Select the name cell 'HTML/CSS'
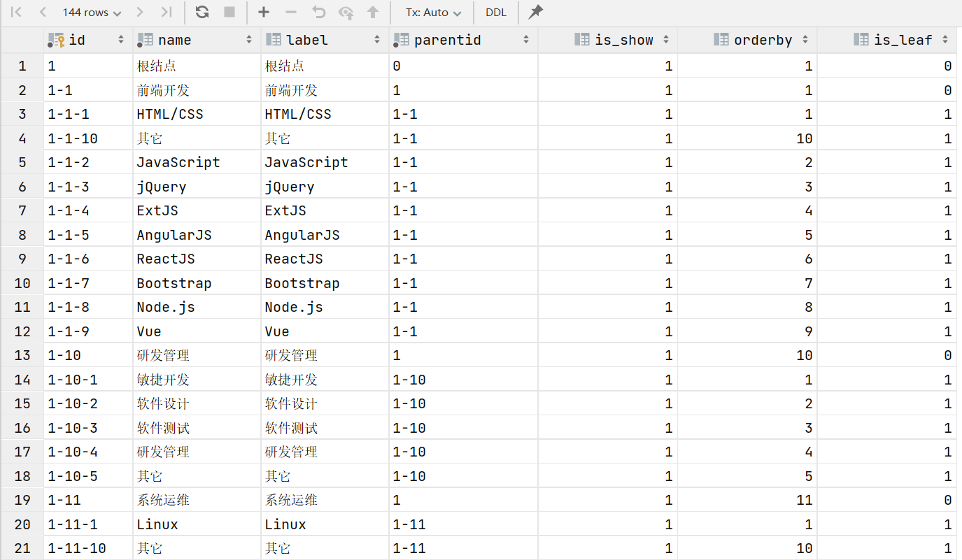This screenshot has height=560, width=962. [197, 114]
